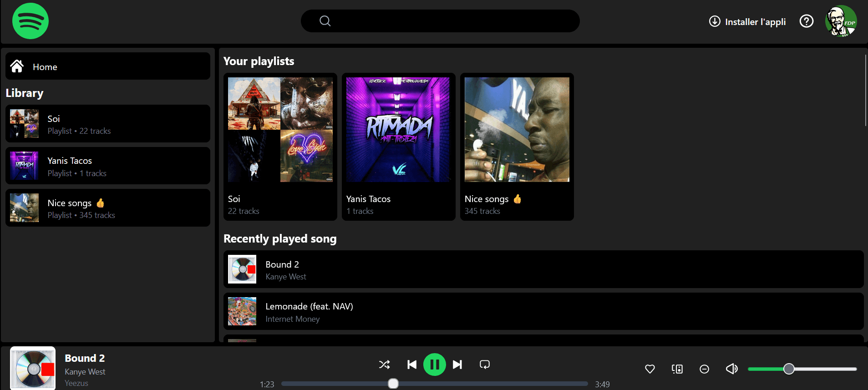Click Bound 2 album art in recent list
Viewport: 868px width, 390px height.
click(x=242, y=269)
